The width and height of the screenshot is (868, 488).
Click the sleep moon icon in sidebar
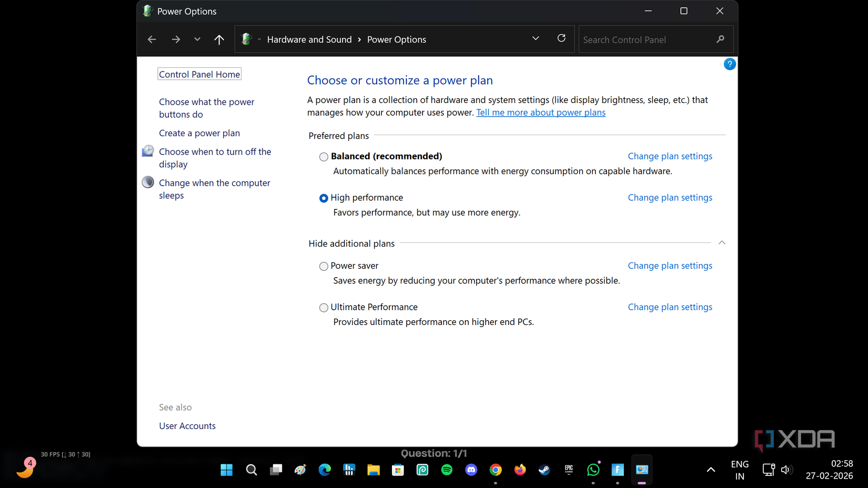(148, 182)
